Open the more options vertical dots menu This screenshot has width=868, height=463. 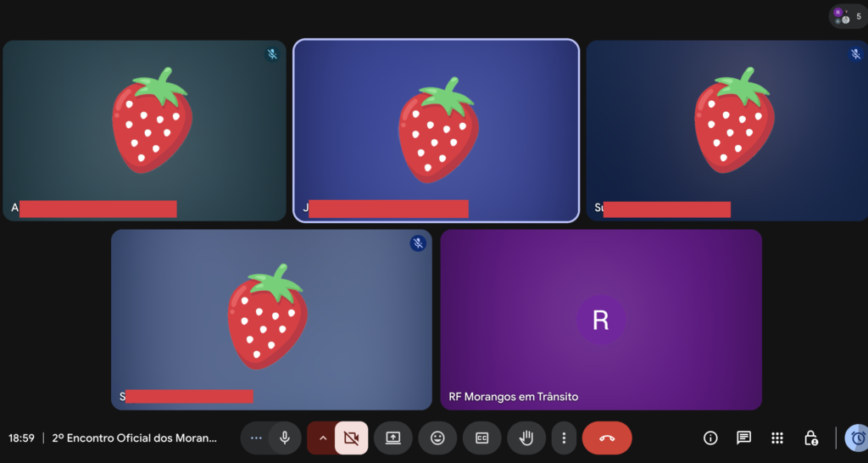(x=564, y=438)
